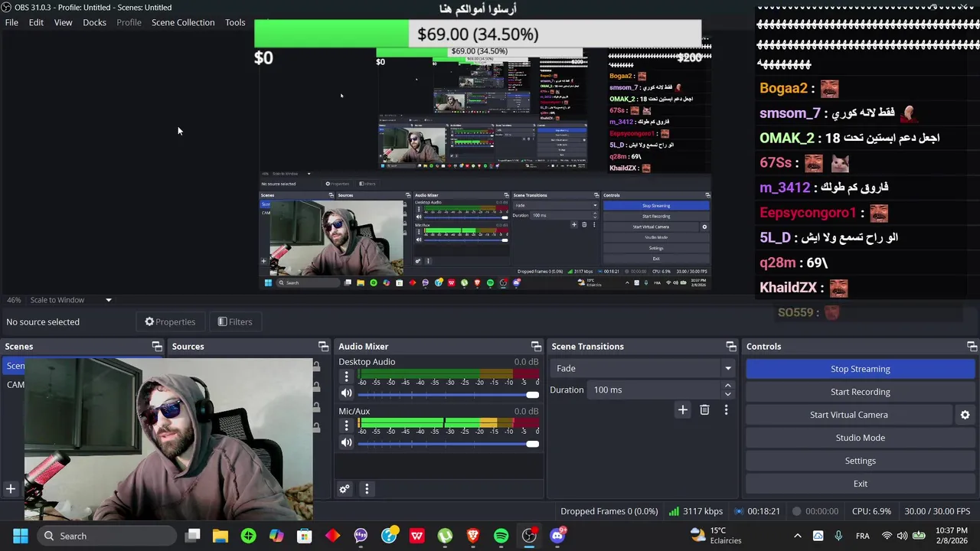Open uTorrent from taskbar

tap(445, 536)
